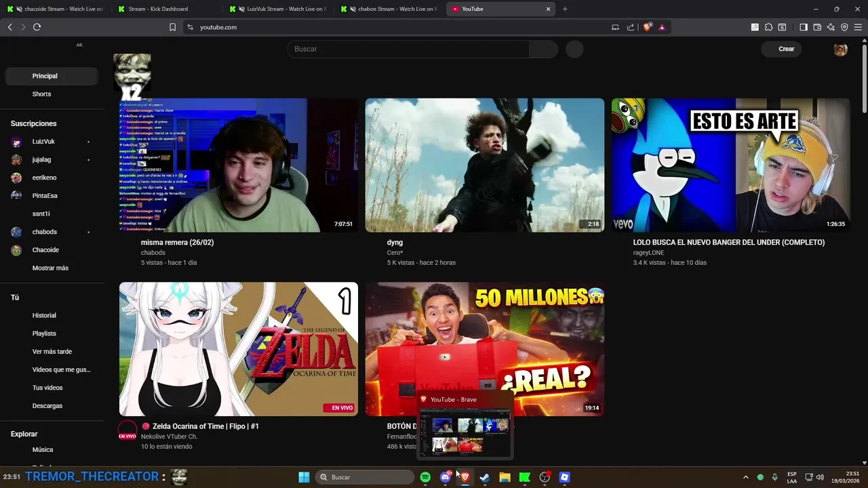This screenshot has width=868, height=488.
Task: Open Ver más tarde list
Action: point(52,352)
